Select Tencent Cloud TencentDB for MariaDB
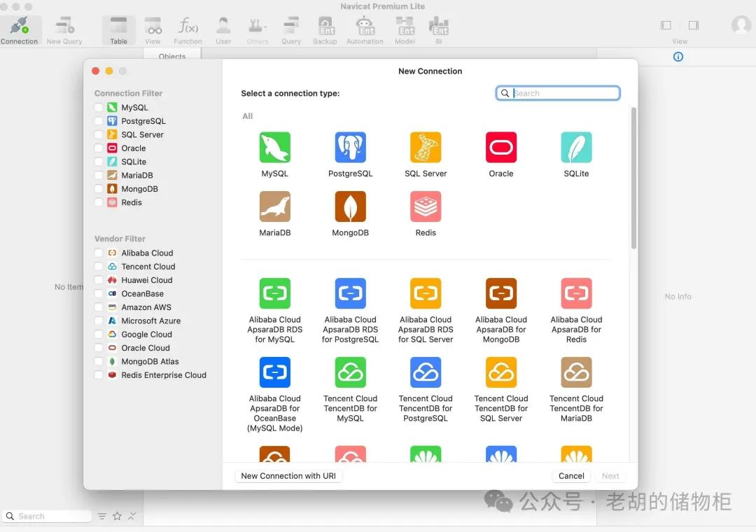Image resolution: width=756 pixels, height=532 pixels. click(x=576, y=372)
